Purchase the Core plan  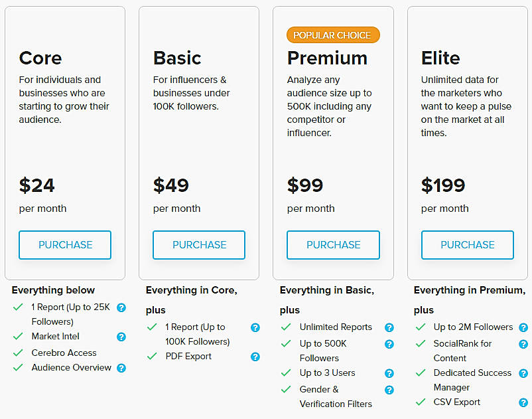(65, 245)
